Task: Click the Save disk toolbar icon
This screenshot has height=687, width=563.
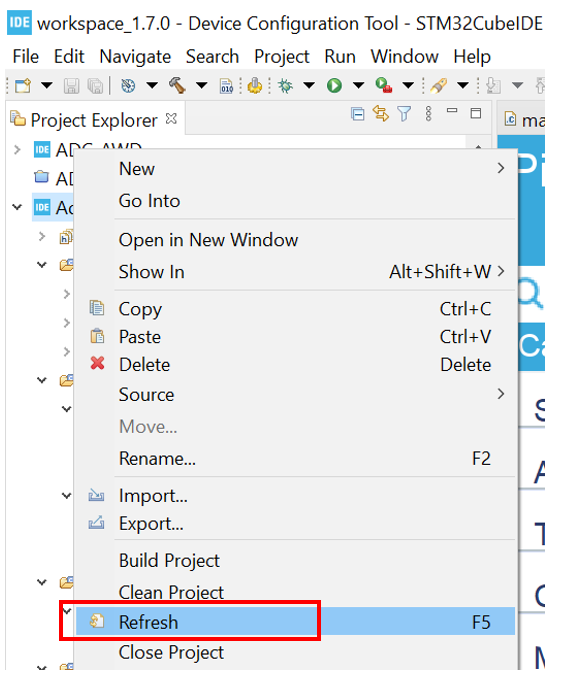Action: pos(71,86)
